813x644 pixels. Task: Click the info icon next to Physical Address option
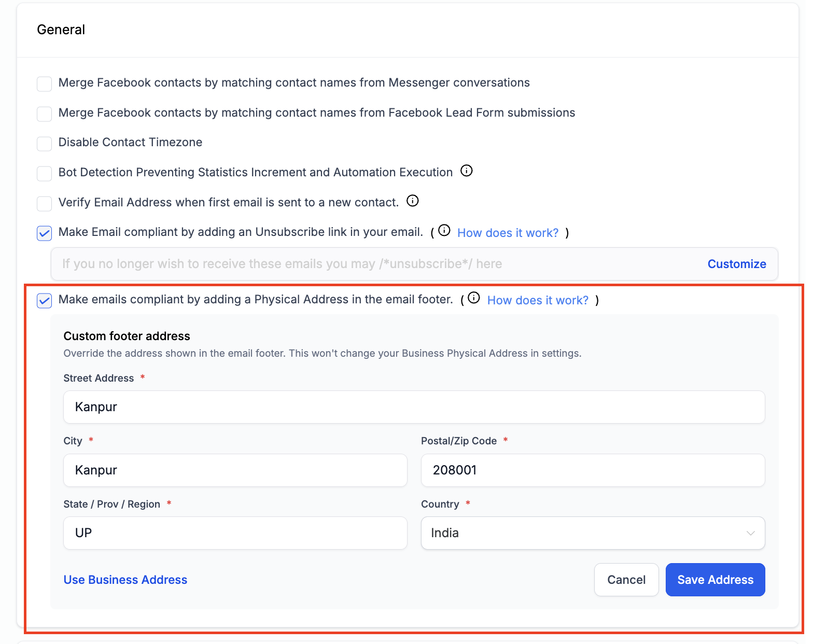pos(474,298)
